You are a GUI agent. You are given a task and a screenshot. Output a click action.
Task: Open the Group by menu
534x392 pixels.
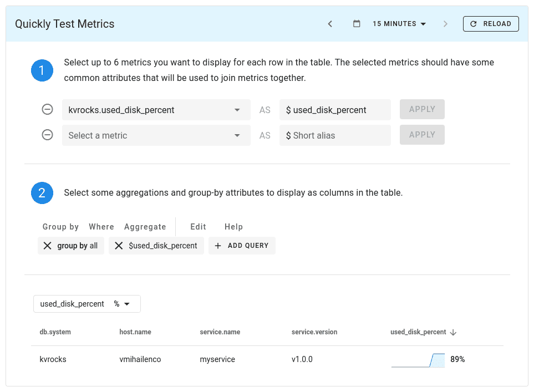coord(60,227)
